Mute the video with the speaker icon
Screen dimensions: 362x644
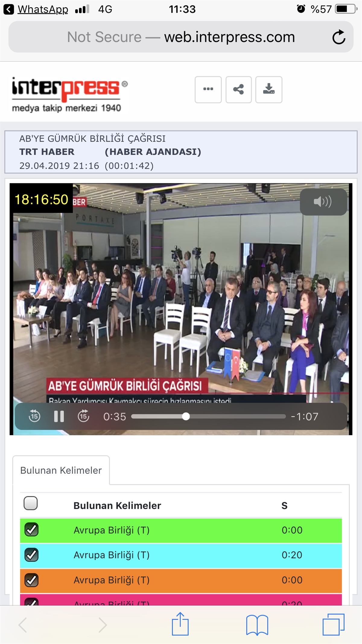point(323,202)
